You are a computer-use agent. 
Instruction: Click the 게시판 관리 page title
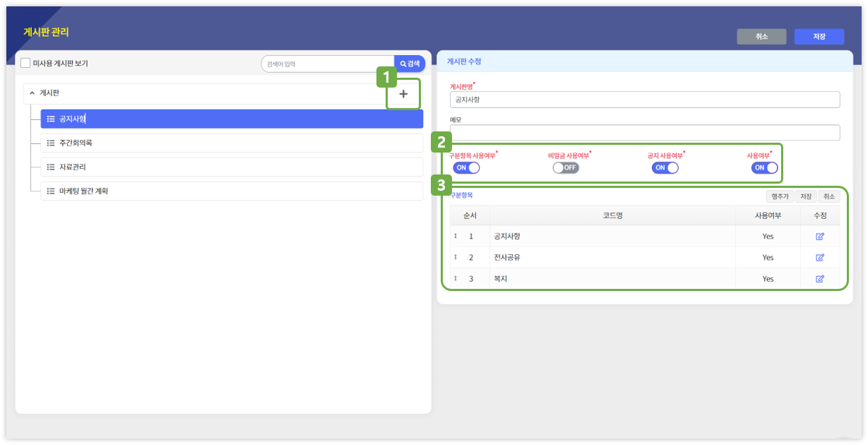click(46, 32)
